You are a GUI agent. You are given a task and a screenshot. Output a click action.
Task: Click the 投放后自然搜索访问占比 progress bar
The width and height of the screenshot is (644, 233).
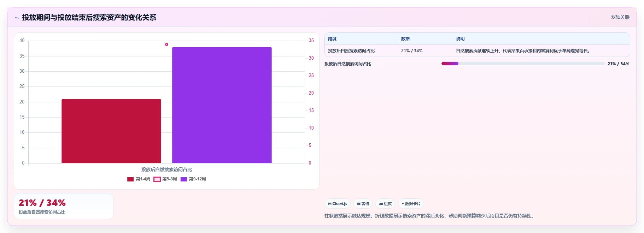[x=523, y=64]
